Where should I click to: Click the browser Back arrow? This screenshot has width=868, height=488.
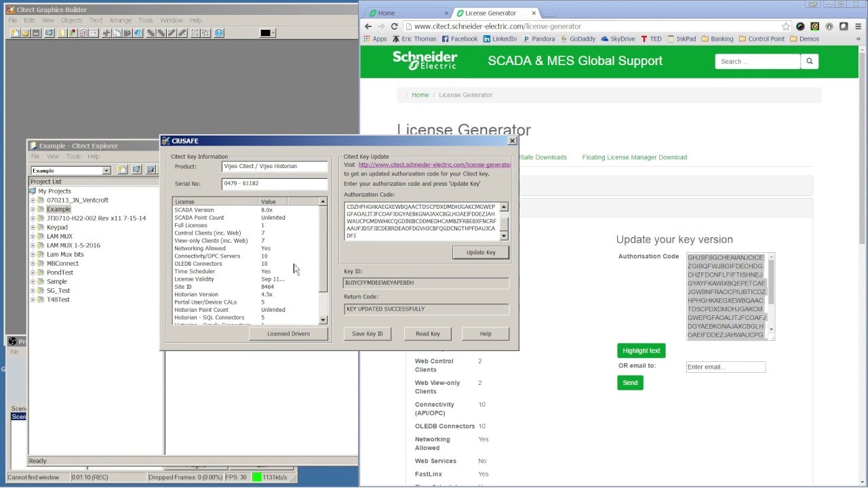368,26
